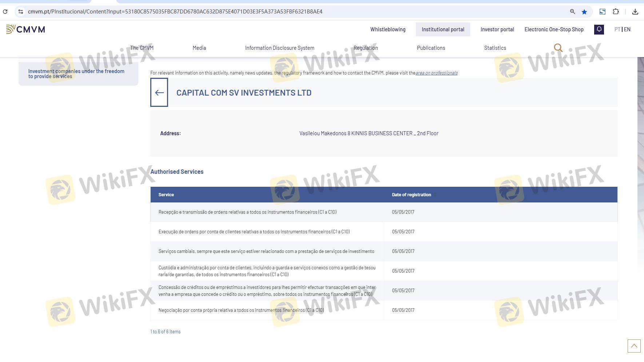The width and height of the screenshot is (644, 362).
Task: Switch language to PT
Action: coord(617,29)
